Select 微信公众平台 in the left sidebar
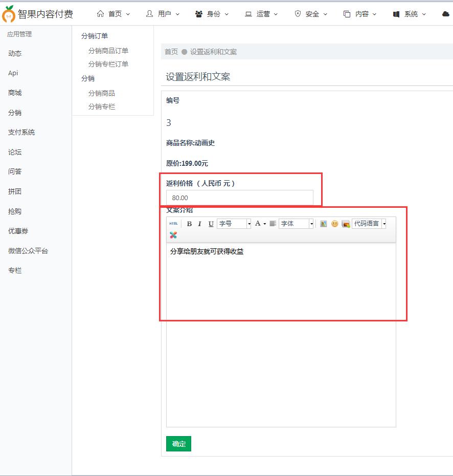 (28, 251)
